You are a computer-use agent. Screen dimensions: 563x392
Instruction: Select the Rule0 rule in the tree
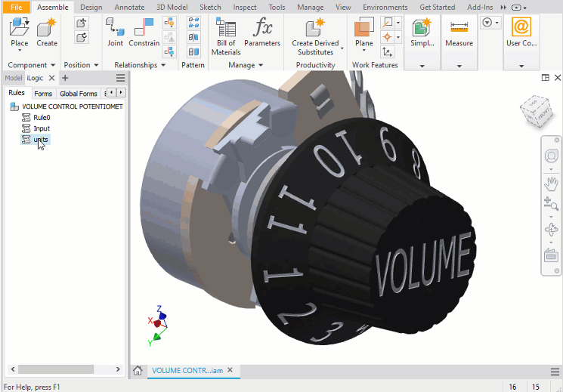pos(42,118)
